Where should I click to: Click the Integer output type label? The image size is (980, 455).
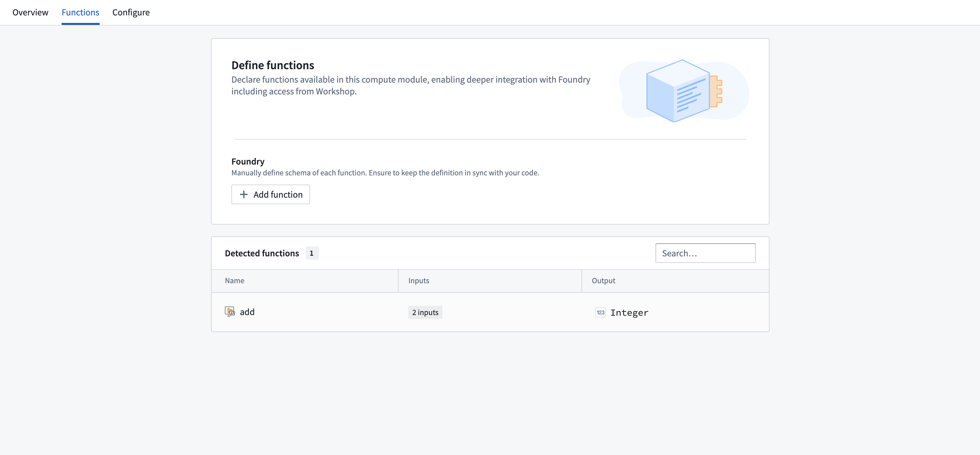pyautogui.click(x=629, y=313)
